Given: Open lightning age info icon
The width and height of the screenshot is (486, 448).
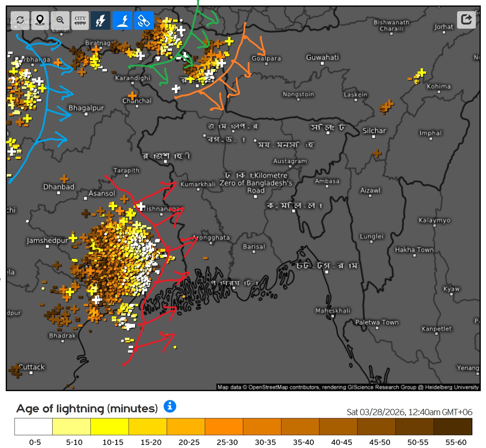Looking at the screenshot, I should [x=170, y=406].
